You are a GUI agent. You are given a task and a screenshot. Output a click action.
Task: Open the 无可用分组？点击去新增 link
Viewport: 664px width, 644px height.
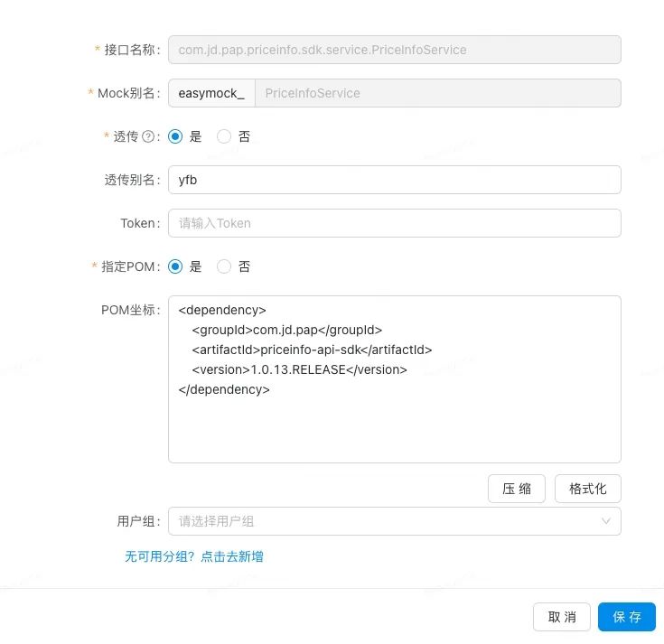194,556
